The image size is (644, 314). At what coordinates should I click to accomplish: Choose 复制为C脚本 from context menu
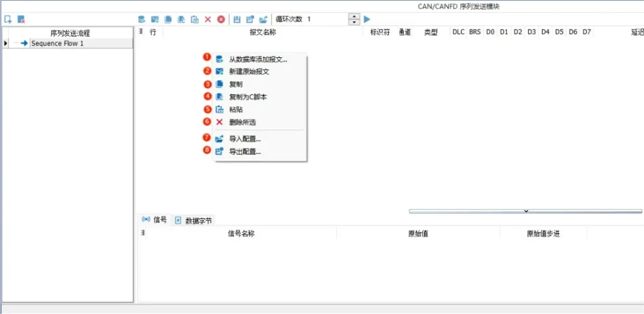coord(248,97)
